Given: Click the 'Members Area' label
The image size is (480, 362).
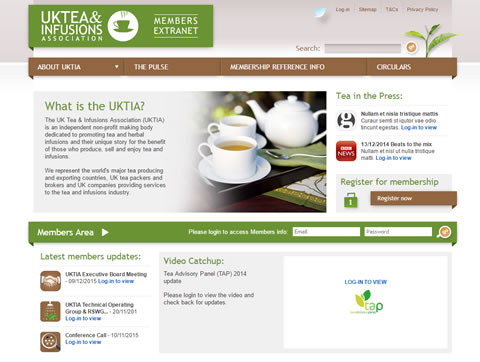Looking at the screenshot, I should (x=65, y=232).
